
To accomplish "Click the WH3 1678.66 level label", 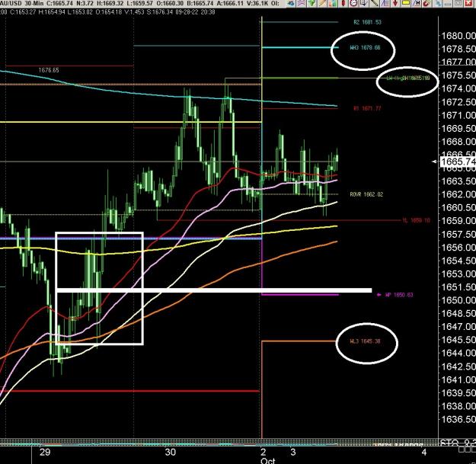I will coord(365,48).
